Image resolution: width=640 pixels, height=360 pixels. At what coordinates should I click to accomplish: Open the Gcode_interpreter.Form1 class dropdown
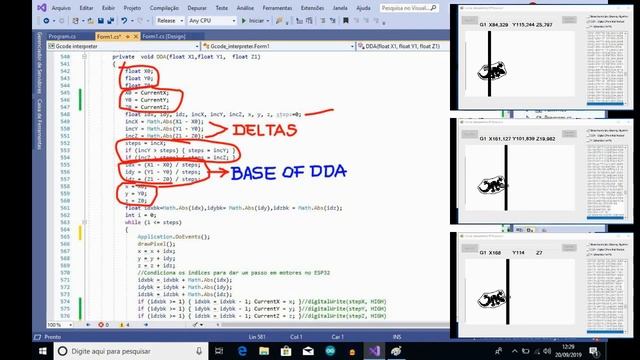278,46
